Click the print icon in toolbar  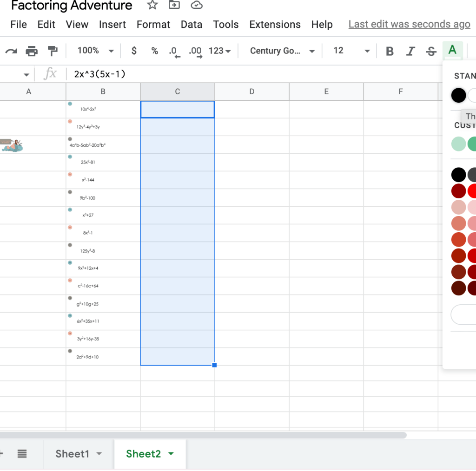[32, 51]
